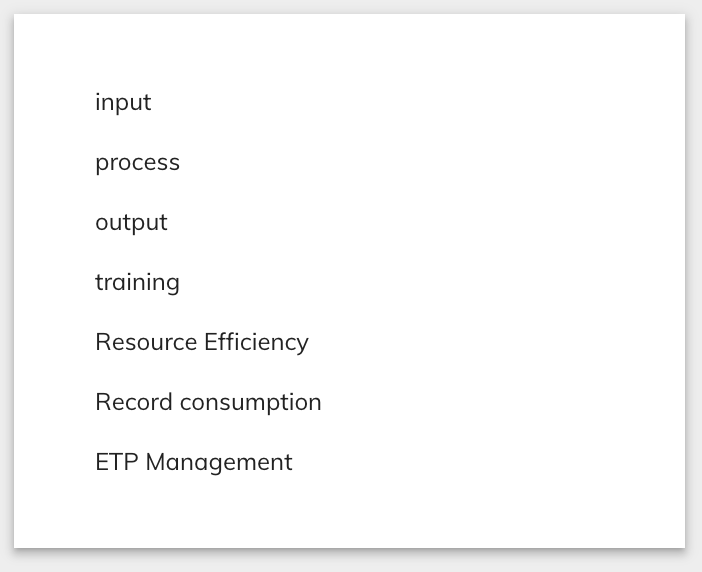Open the process option

point(137,162)
